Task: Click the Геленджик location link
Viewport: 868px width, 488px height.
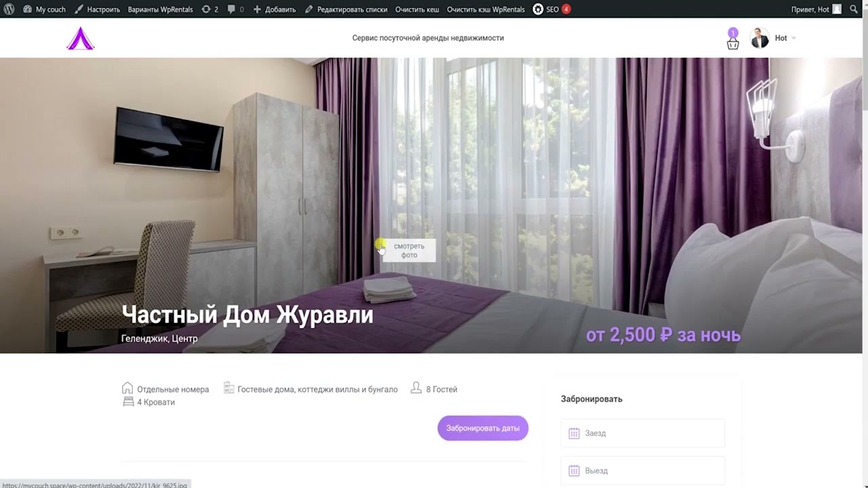Action: pyautogui.click(x=144, y=338)
